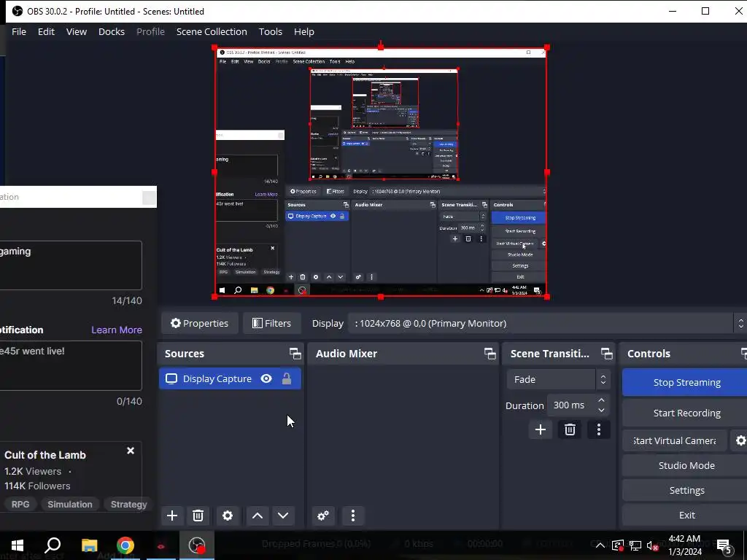Move source up with the up arrow

click(x=258, y=516)
